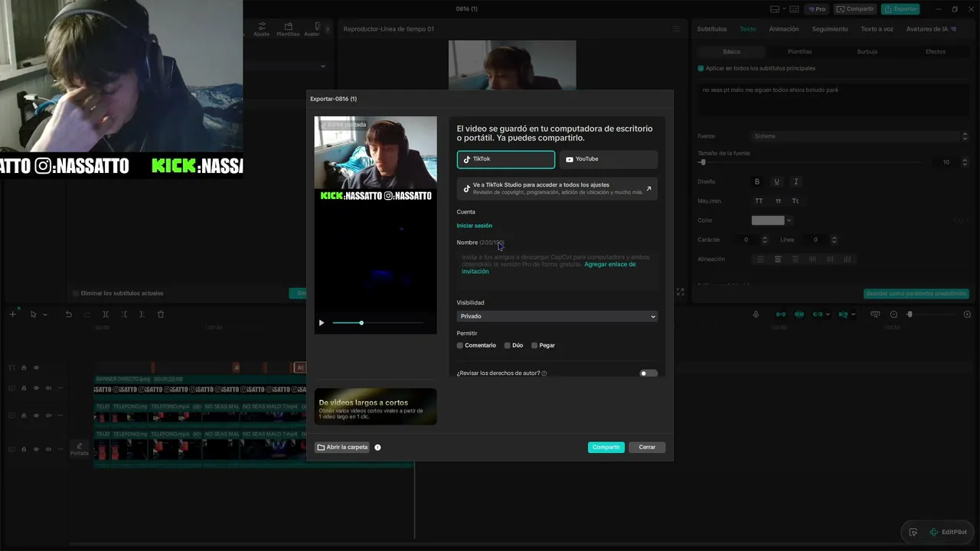The width and height of the screenshot is (980, 551).
Task: Click the Línea spacing stepper arrows
Action: (x=834, y=240)
